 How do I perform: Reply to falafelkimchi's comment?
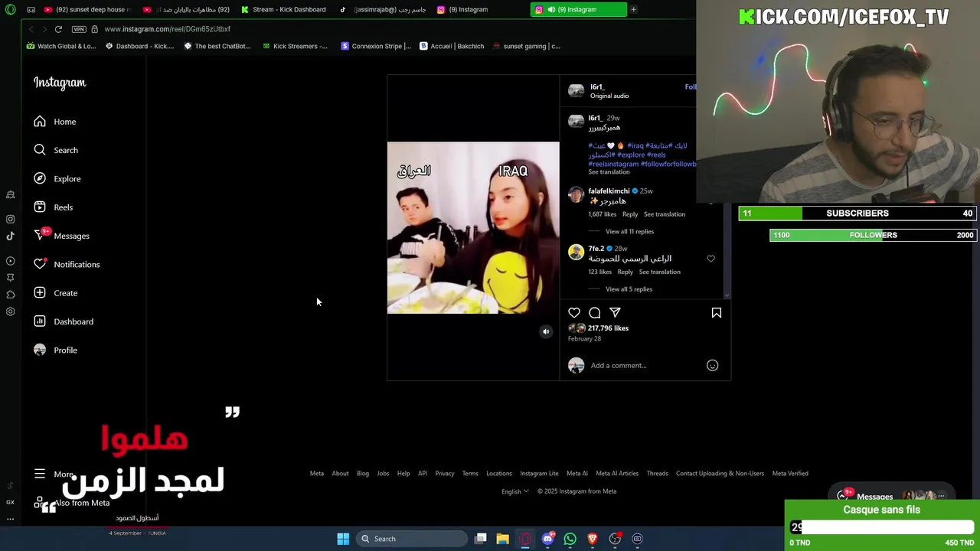click(630, 214)
